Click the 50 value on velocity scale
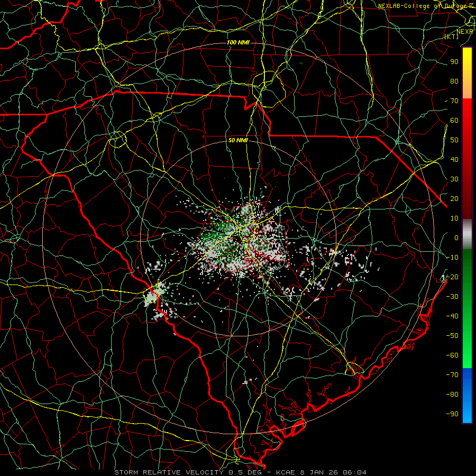 [454, 140]
